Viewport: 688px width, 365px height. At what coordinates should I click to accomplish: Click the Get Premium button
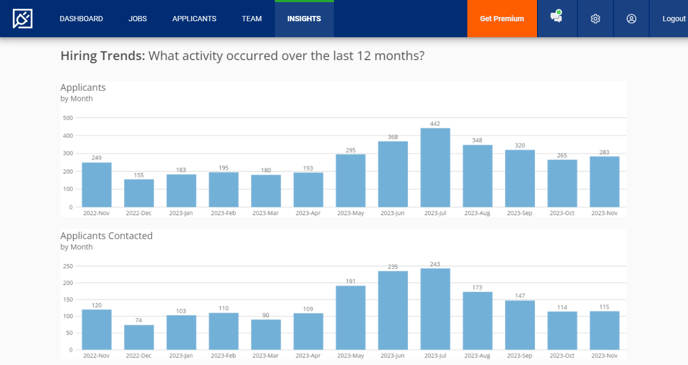click(502, 18)
